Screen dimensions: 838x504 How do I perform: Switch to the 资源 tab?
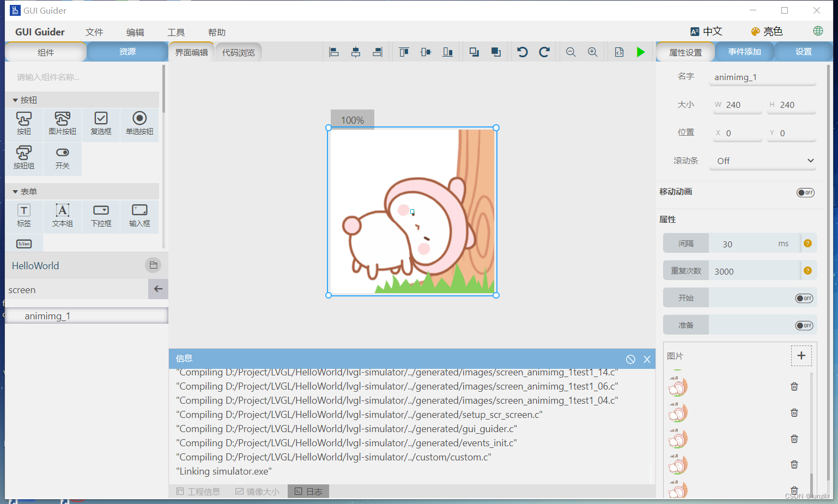click(127, 52)
